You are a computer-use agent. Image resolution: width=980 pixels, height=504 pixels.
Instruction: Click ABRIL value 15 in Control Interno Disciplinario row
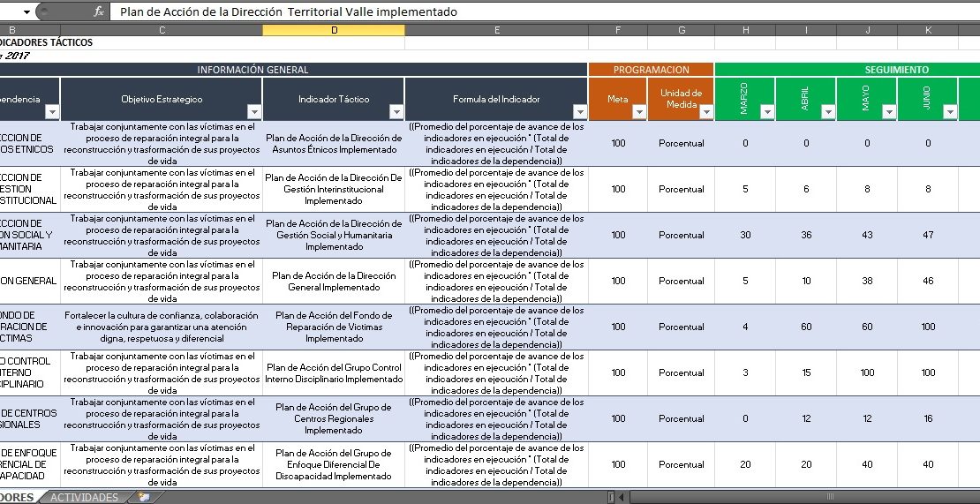click(x=806, y=372)
